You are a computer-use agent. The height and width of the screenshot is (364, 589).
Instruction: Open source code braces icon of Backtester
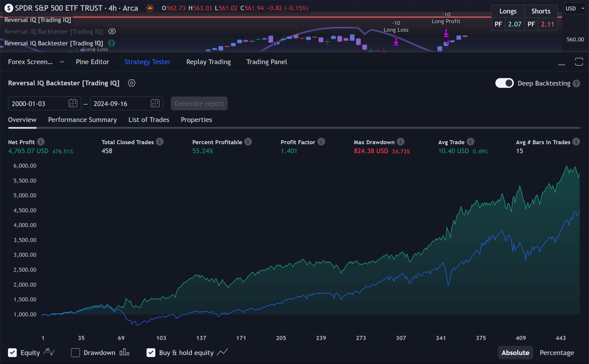pos(112,43)
